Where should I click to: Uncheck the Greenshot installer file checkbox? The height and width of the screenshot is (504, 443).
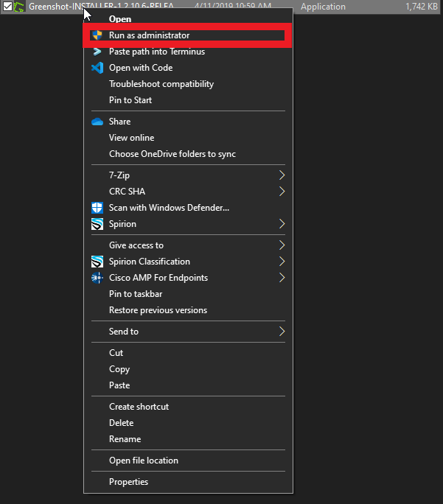[x=7, y=7]
